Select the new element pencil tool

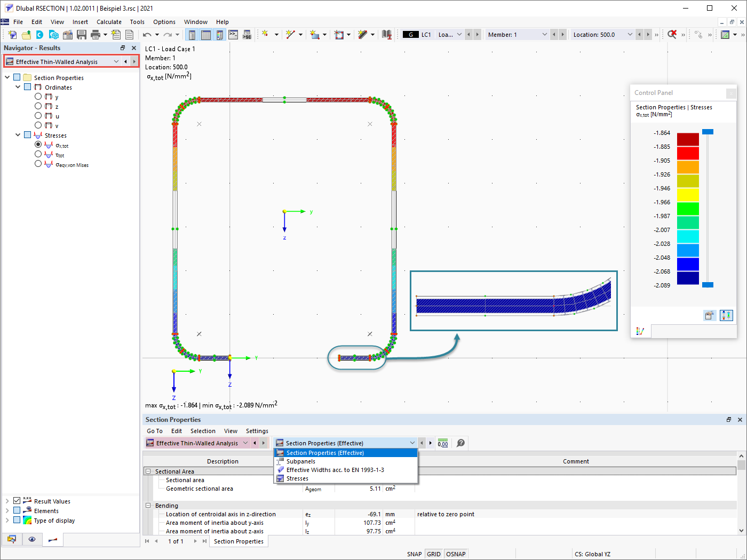pos(363,35)
